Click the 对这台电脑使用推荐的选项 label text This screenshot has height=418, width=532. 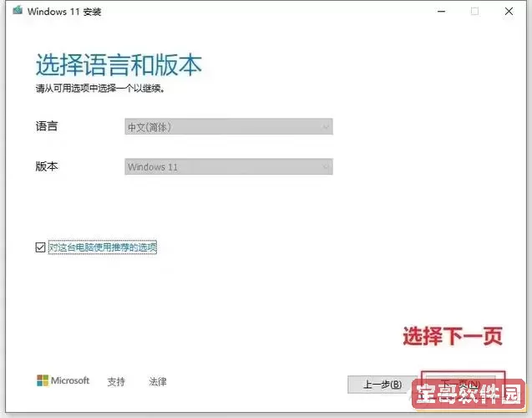[x=103, y=247]
